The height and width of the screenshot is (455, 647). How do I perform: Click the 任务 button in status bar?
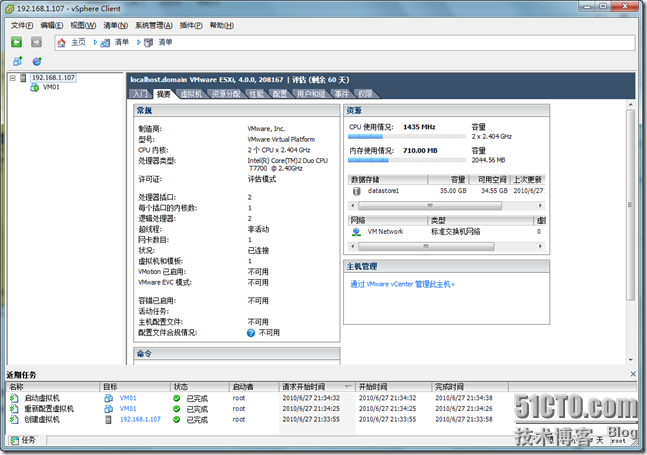click(x=23, y=440)
